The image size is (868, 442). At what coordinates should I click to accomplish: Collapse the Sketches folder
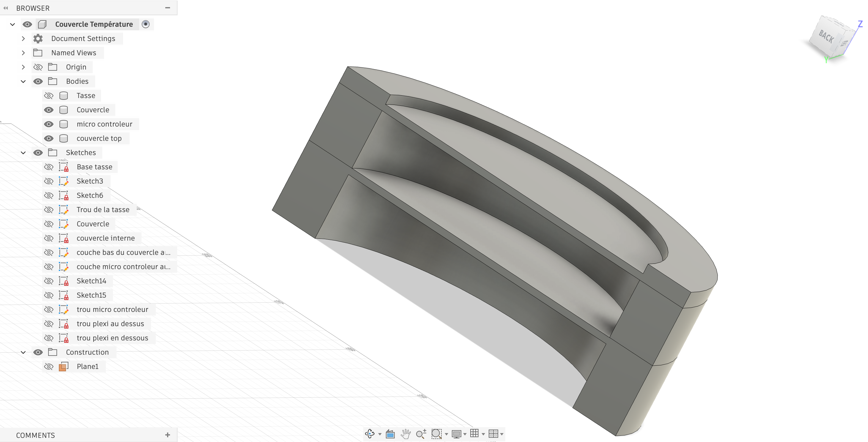coord(23,153)
